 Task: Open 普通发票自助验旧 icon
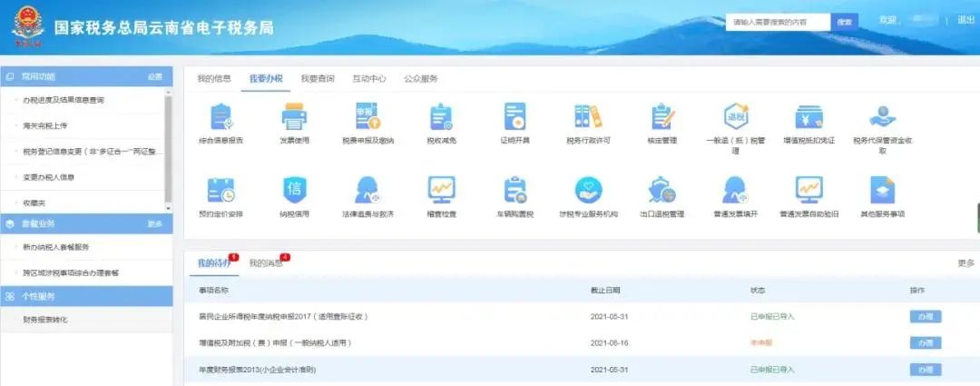click(808, 190)
